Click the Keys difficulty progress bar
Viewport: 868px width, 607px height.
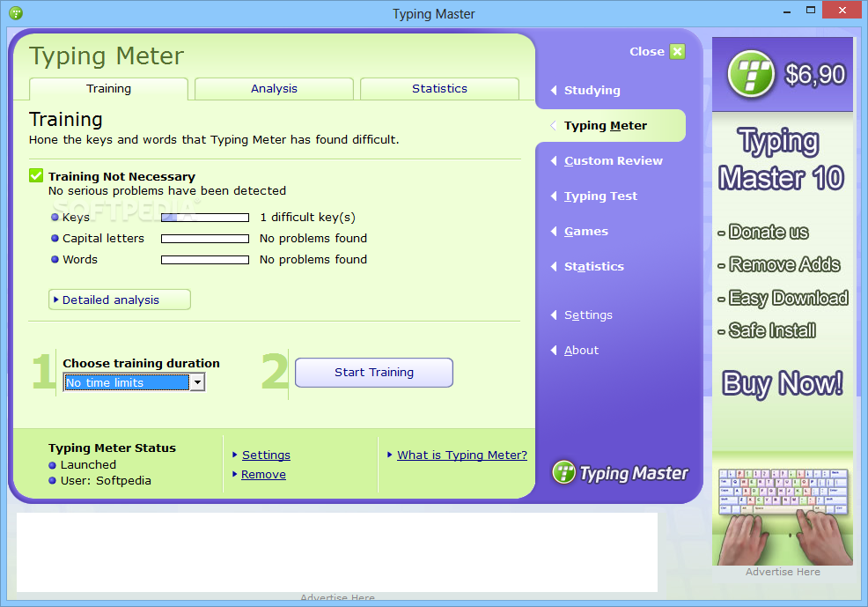[x=205, y=218]
